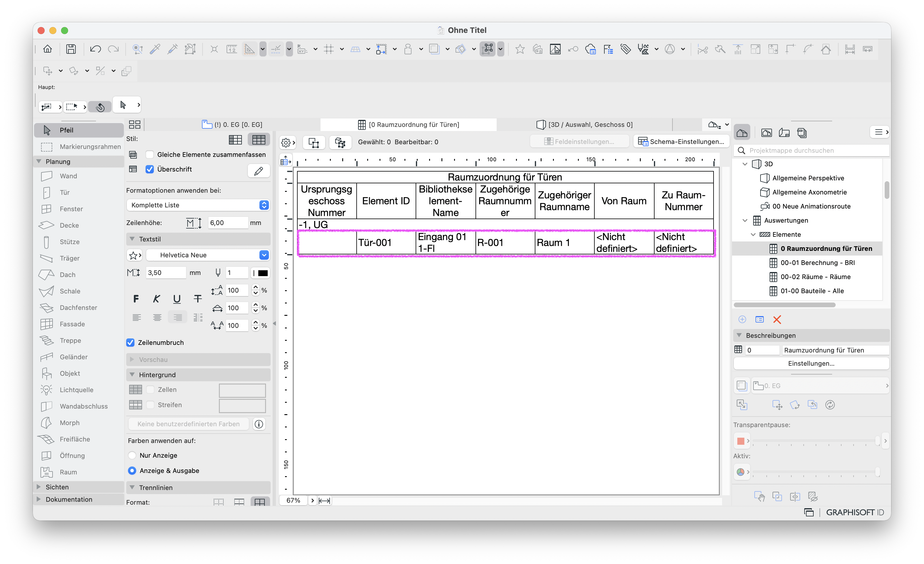This screenshot has height=564, width=924.
Task: Click the GRAPHISOFT ID link
Action: (855, 513)
